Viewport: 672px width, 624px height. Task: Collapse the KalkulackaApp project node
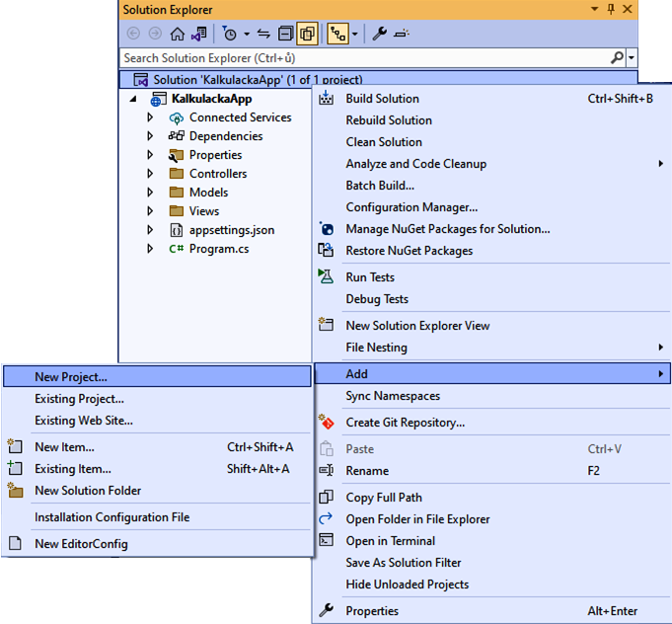(133, 99)
